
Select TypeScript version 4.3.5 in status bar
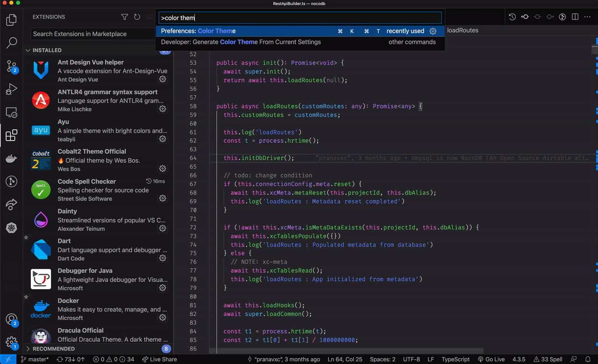point(519,359)
